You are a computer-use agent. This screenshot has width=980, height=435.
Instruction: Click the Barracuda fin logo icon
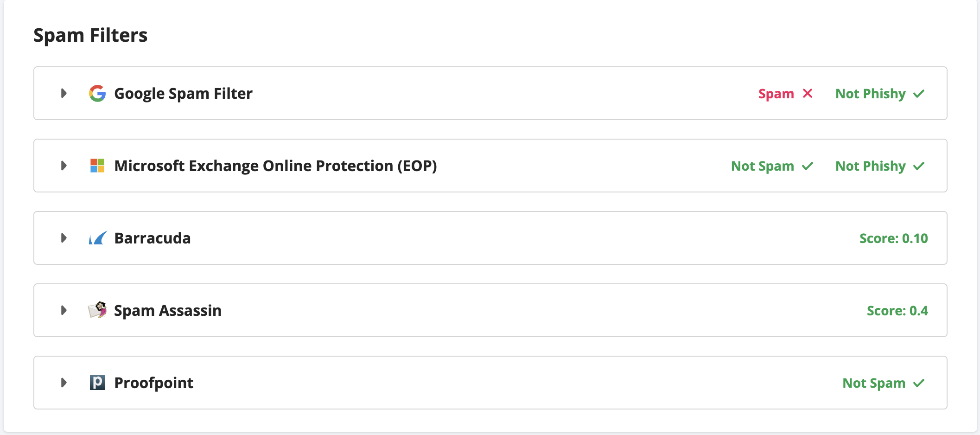click(x=98, y=238)
